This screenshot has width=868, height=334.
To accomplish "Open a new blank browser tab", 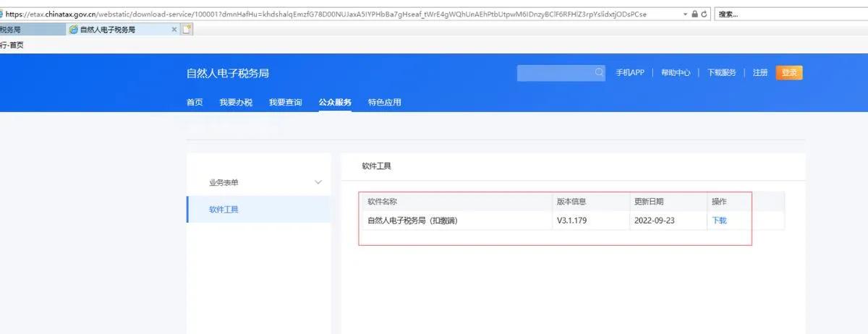I will (187, 30).
